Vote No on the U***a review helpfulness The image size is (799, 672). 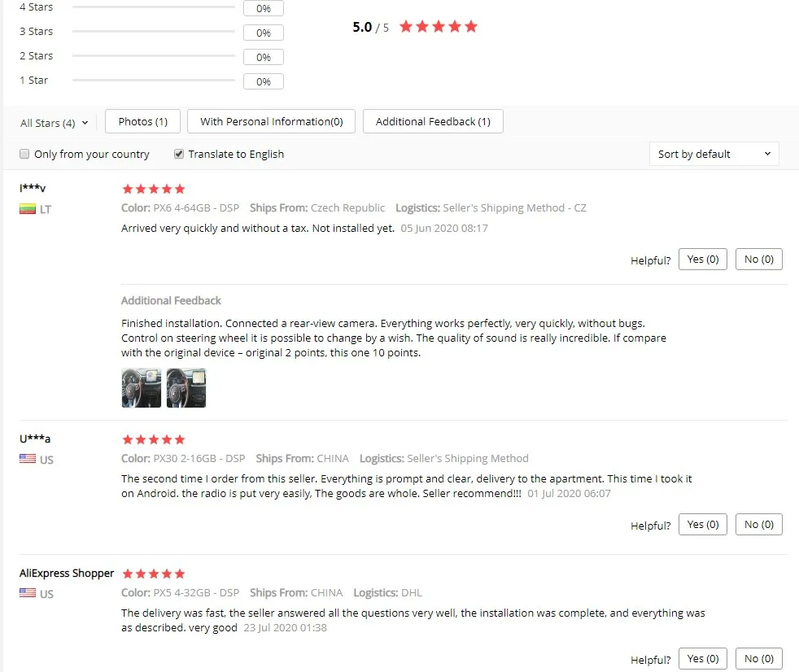759,525
